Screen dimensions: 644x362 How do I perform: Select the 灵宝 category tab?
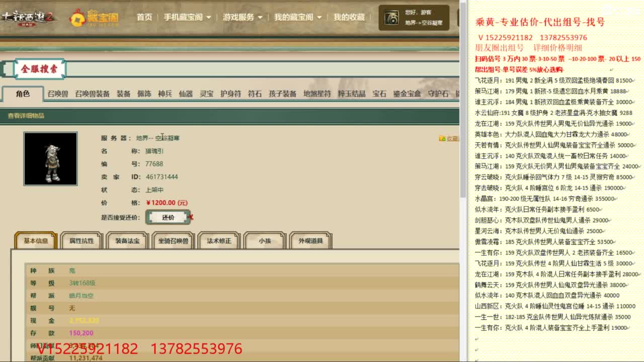tap(206, 94)
